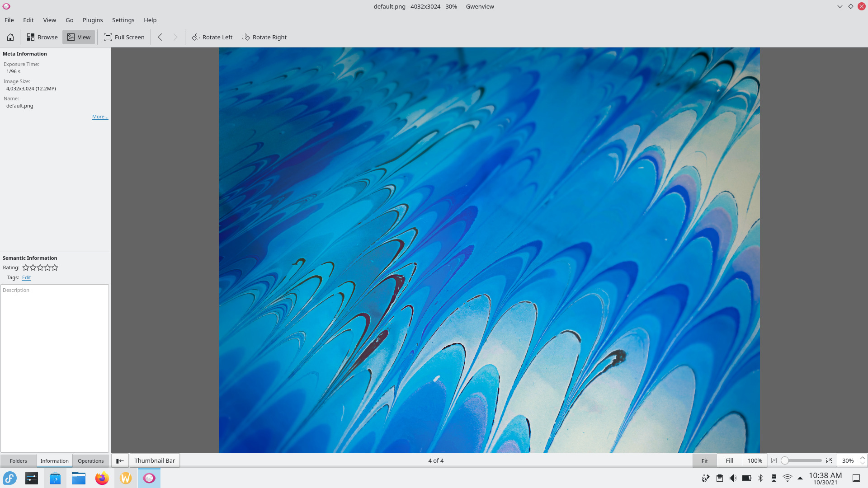Increase zoom with the spinbox up arrow
This screenshot has width=868, height=488.
click(863, 458)
